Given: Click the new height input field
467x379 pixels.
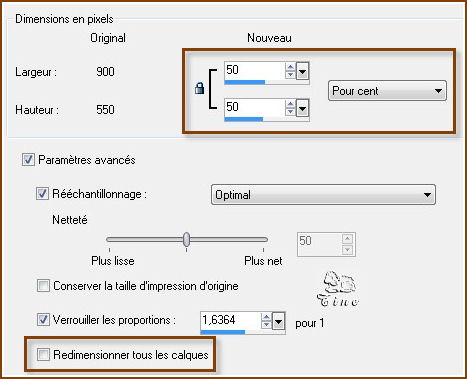Looking at the screenshot, I should click(x=255, y=108).
